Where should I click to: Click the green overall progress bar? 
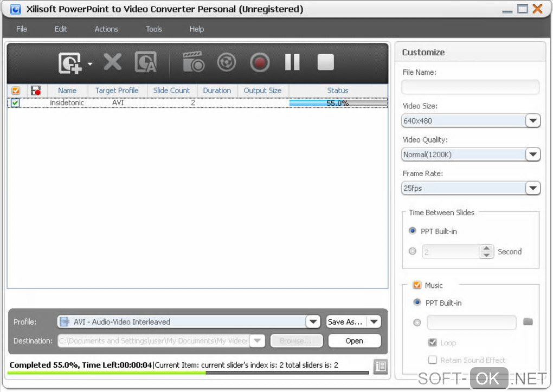click(188, 372)
